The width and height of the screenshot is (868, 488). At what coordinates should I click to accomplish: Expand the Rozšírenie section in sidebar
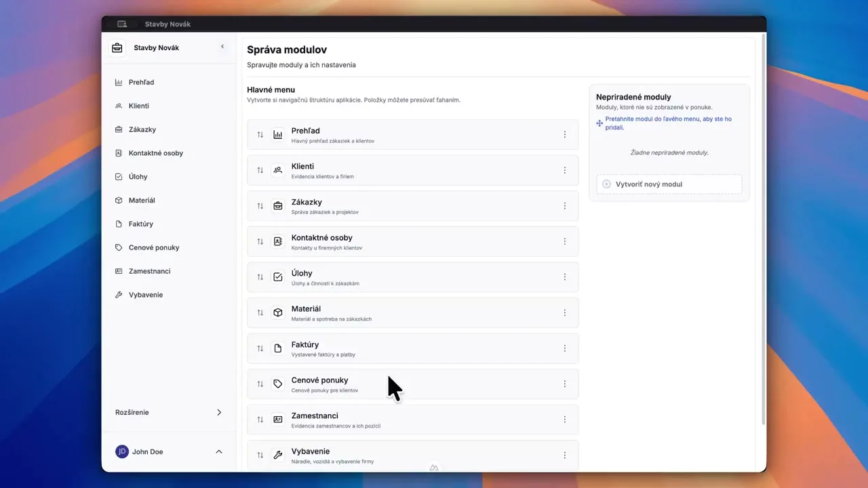click(x=218, y=412)
